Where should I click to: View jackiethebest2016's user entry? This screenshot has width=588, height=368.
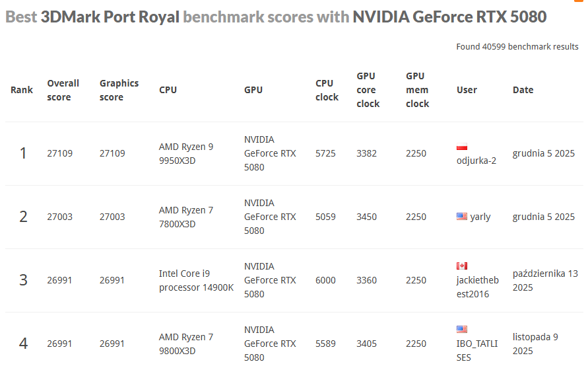click(x=478, y=287)
